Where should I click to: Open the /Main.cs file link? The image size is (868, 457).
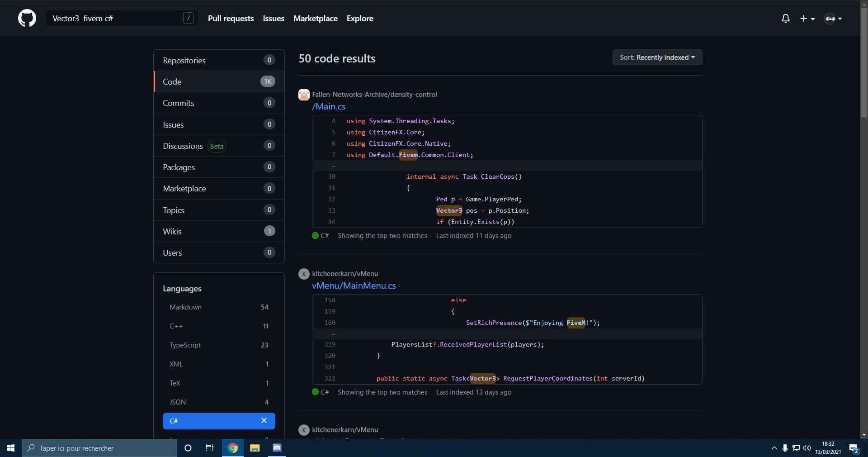click(x=329, y=107)
